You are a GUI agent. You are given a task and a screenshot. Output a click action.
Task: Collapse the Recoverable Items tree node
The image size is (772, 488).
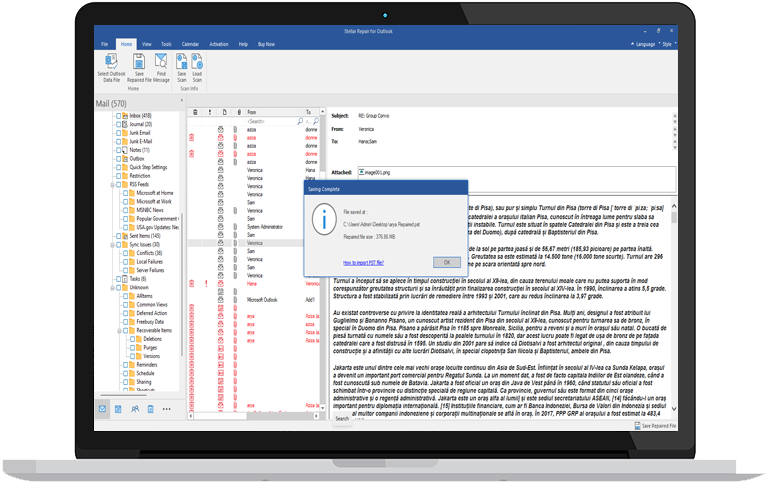pos(119,330)
